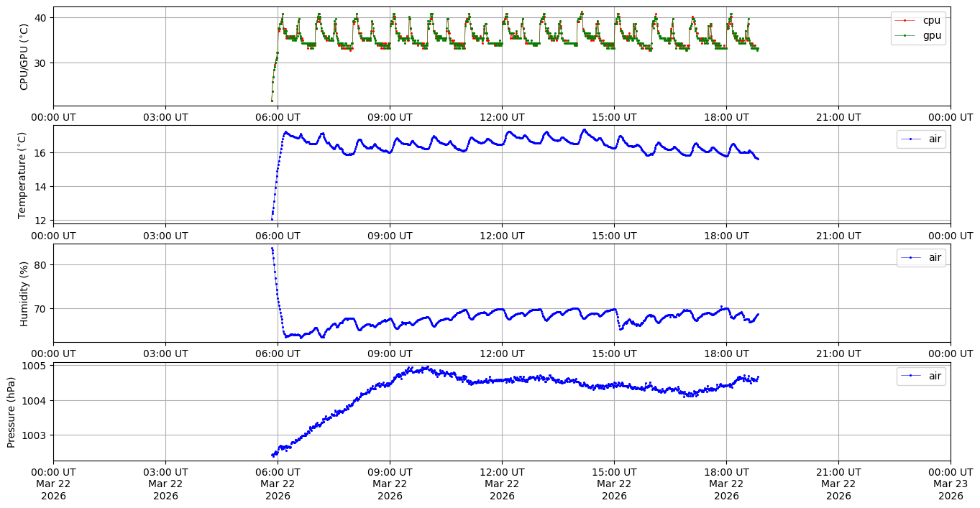This screenshot has width=980, height=508.
Task: Click the 1005 tick on Pressure axis
Action: pyautogui.click(x=35, y=366)
